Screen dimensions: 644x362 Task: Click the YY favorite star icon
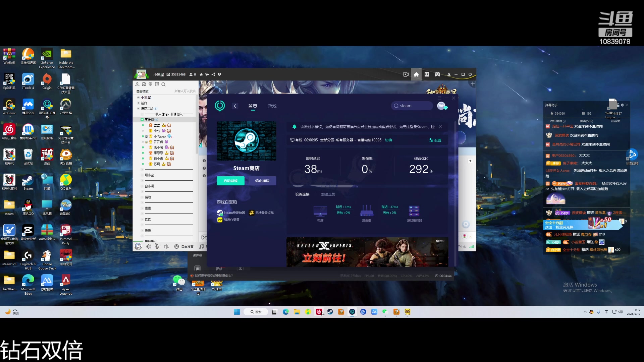(x=201, y=74)
